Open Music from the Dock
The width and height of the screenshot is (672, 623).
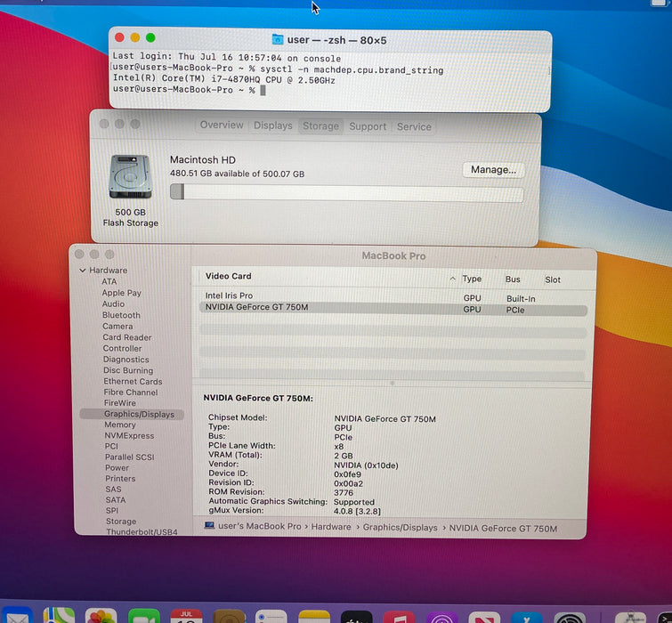(x=399, y=618)
